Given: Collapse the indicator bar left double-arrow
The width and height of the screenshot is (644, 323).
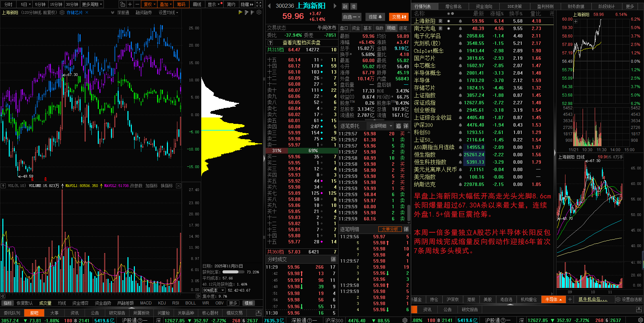Looking at the screenshot, I should tap(3, 296).
